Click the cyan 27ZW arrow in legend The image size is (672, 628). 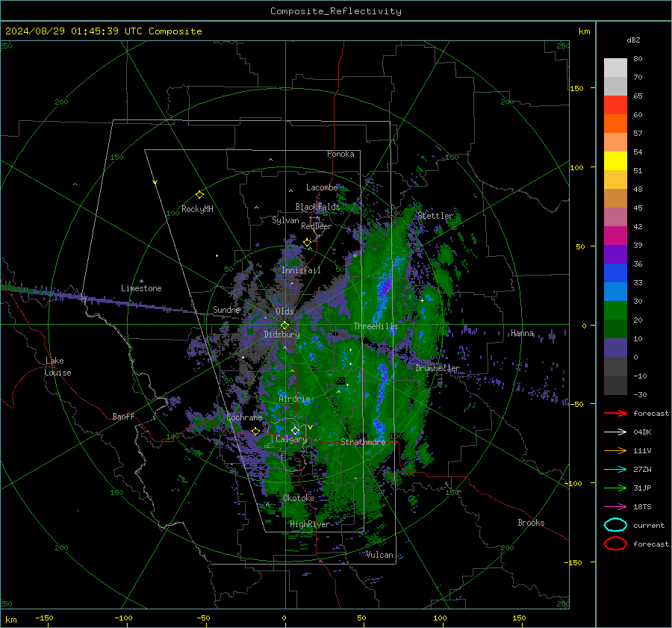point(615,470)
